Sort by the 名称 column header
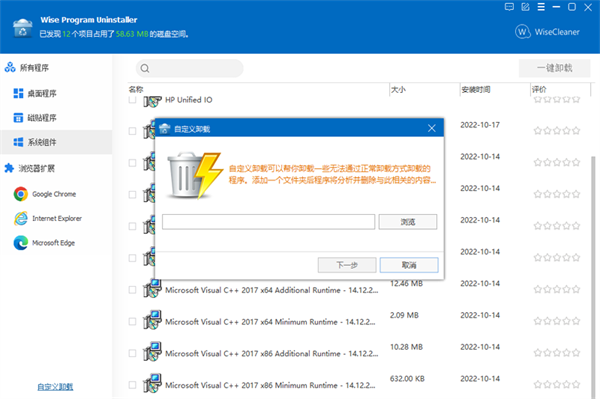600x399 pixels. click(136, 90)
